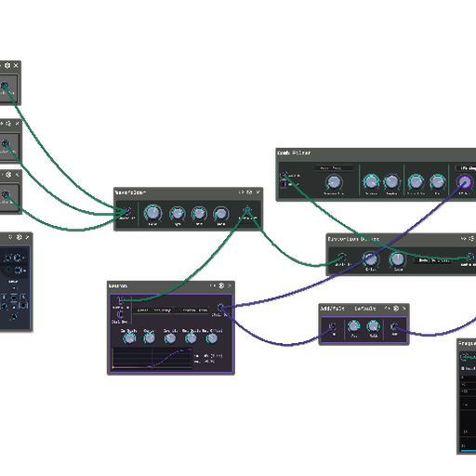Click the Wavefolder audio input port
Screen dimensions: 476x476
127,211
